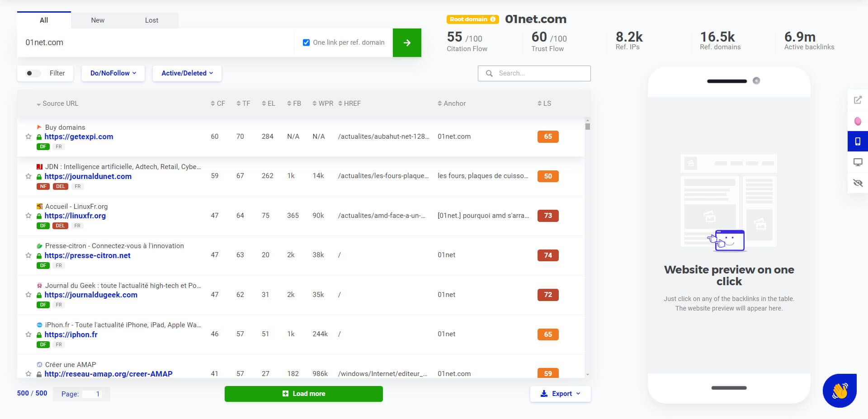The height and width of the screenshot is (419, 868).
Task: Toggle One link per ref. domain checkbox
Action: tap(306, 42)
